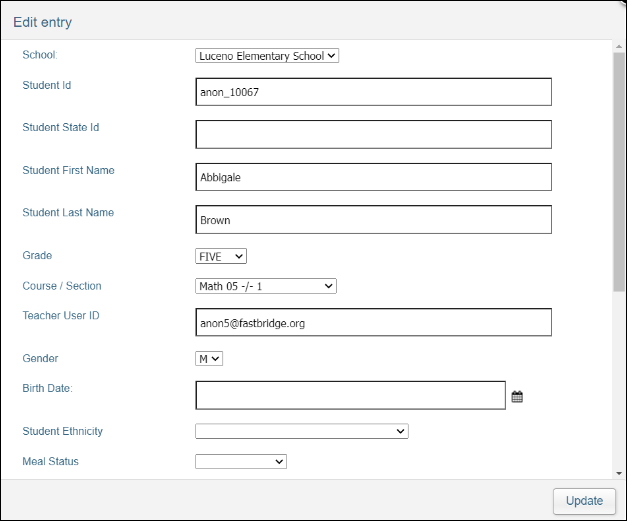Image resolution: width=627 pixels, height=521 pixels.
Task: Open the Gender dropdown showing M
Action: [209, 359]
